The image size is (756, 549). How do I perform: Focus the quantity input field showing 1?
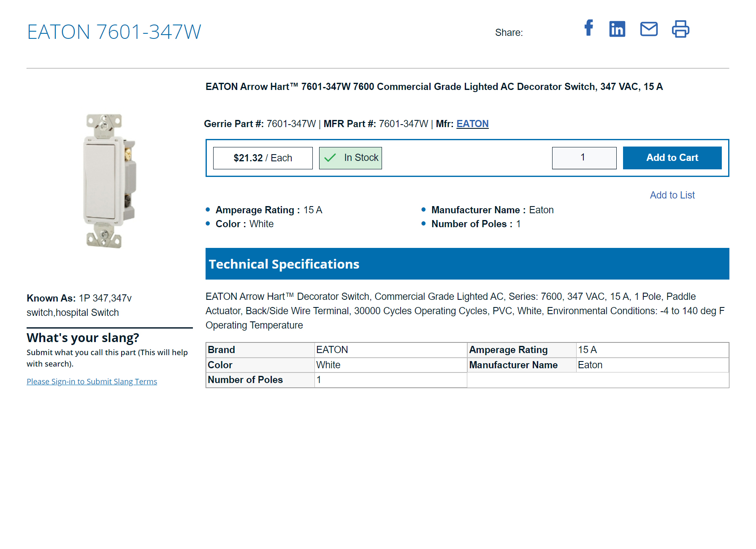(x=584, y=158)
